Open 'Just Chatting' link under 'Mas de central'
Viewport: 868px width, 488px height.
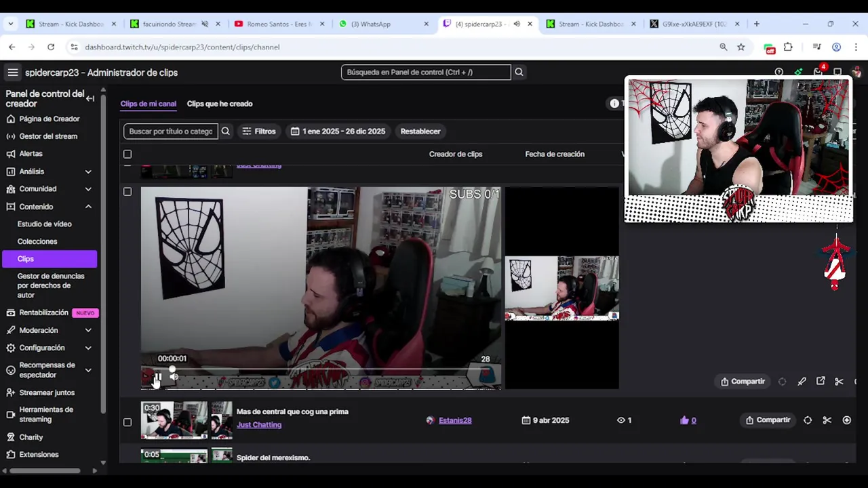click(259, 424)
